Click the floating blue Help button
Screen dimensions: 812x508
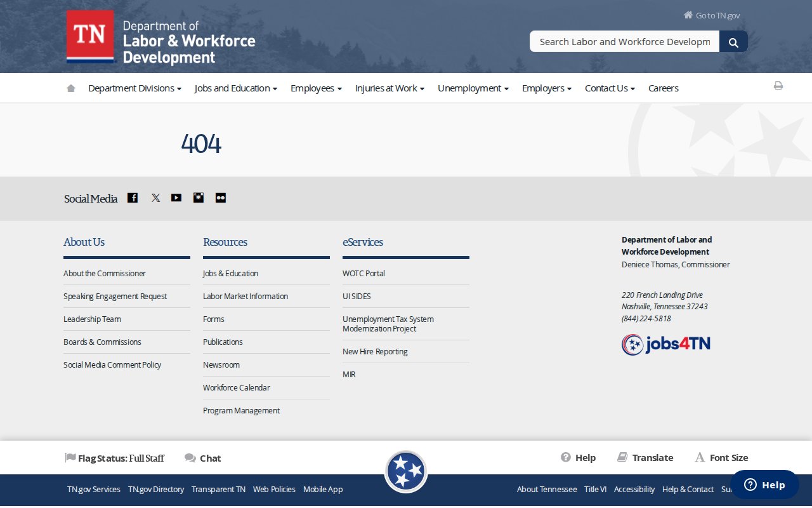click(x=764, y=485)
